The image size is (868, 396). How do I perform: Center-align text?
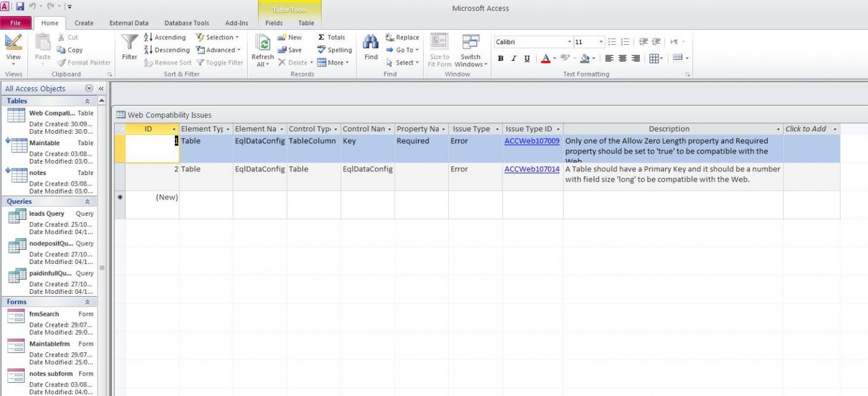click(622, 59)
